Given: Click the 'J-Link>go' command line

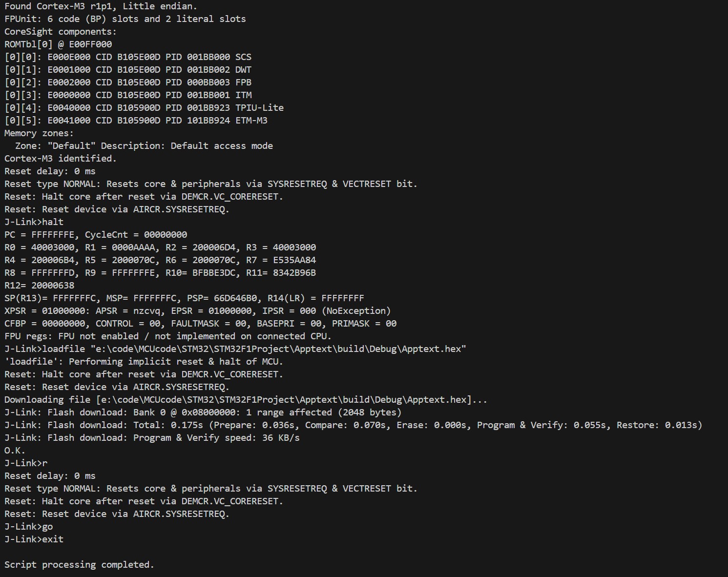Looking at the screenshot, I should [x=29, y=527].
